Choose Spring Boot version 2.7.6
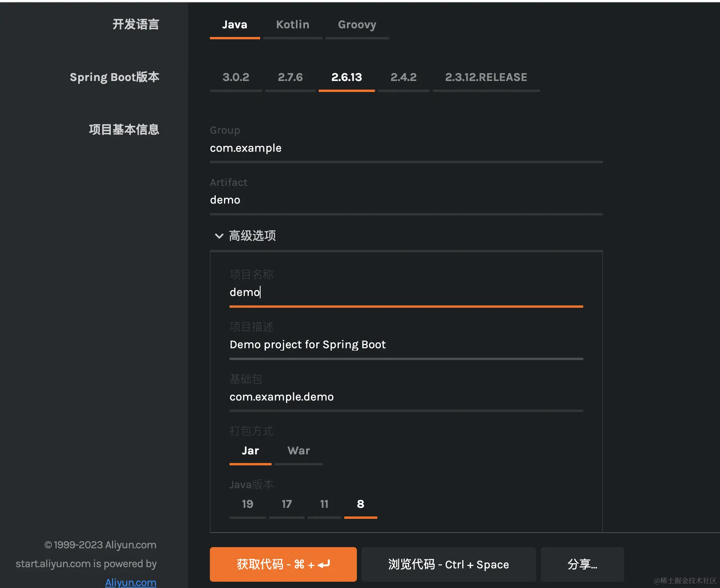Screen dimensions: 720x588 [290, 77]
